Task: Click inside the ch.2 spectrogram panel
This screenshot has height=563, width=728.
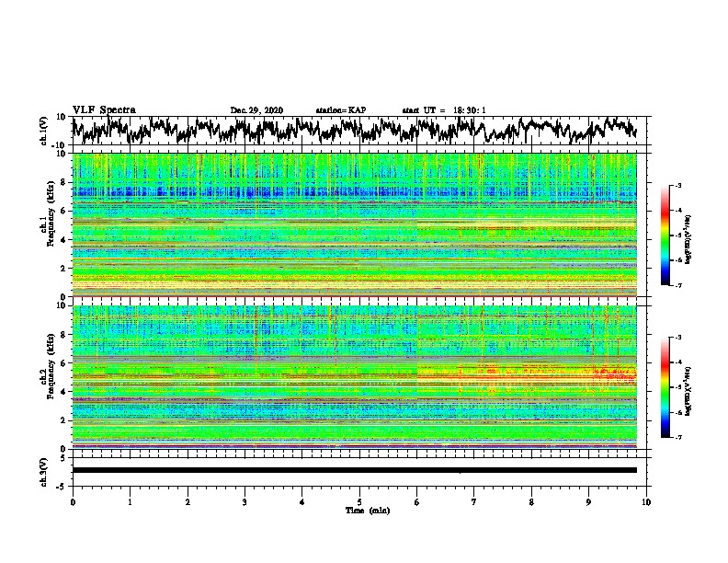Action: tap(354, 377)
